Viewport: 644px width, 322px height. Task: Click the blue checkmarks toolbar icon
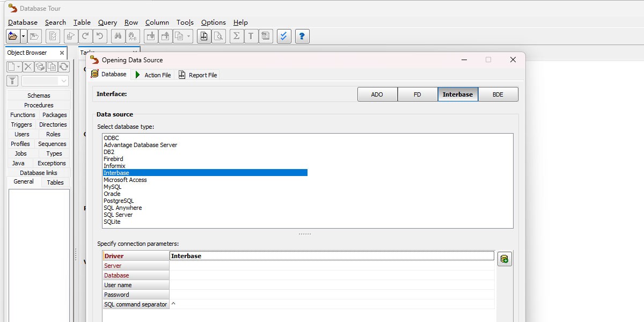click(x=284, y=36)
